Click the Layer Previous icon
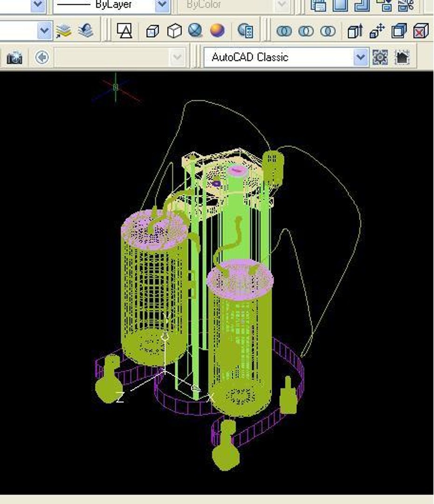This screenshot has height=504, width=434. coord(85,31)
